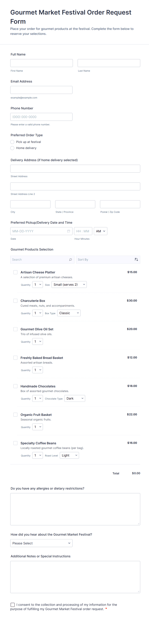Open the AM/PM time dropdown

point(100,231)
